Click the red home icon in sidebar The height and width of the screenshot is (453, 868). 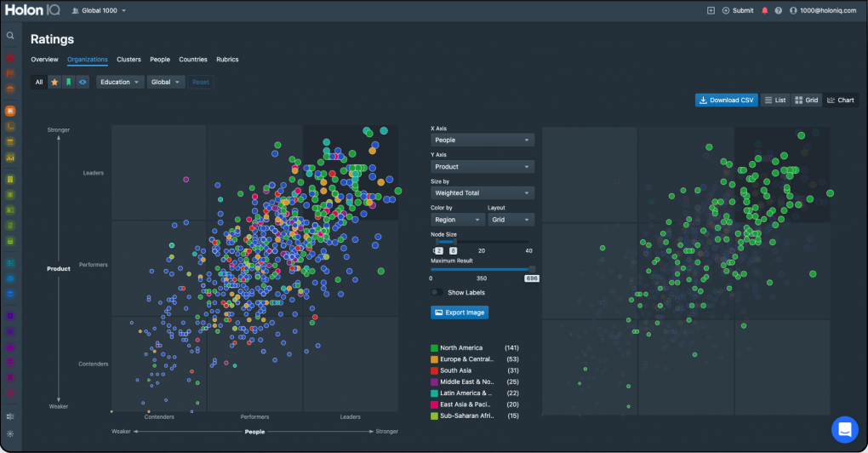pos(10,58)
